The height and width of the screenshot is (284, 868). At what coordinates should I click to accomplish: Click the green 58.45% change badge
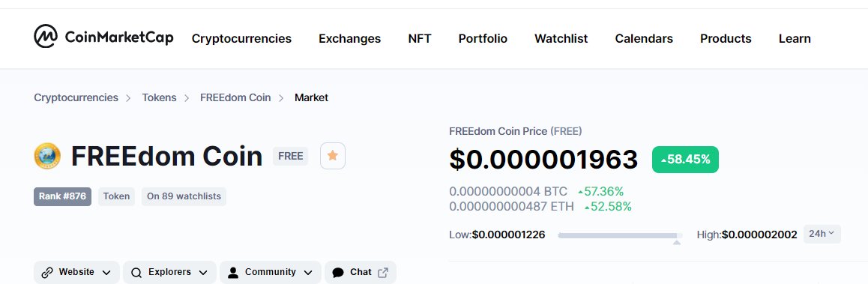click(x=685, y=160)
